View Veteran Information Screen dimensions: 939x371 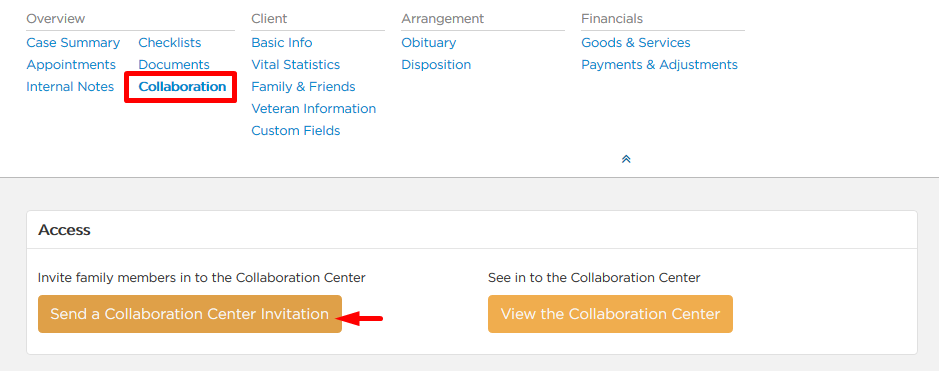pyautogui.click(x=314, y=109)
